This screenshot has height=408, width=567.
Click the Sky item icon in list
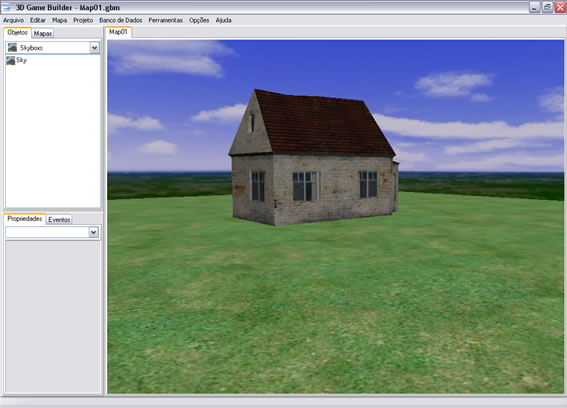tap(10, 60)
